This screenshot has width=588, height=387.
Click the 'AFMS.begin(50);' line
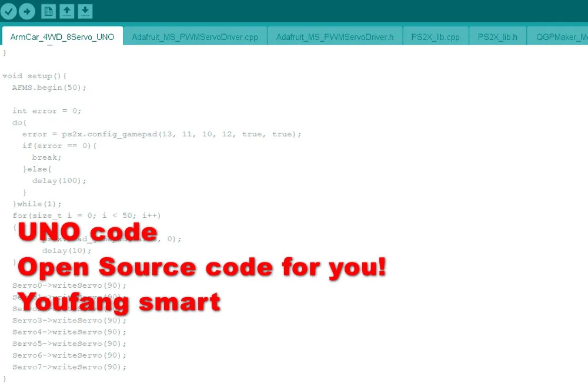[x=49, y=88]
